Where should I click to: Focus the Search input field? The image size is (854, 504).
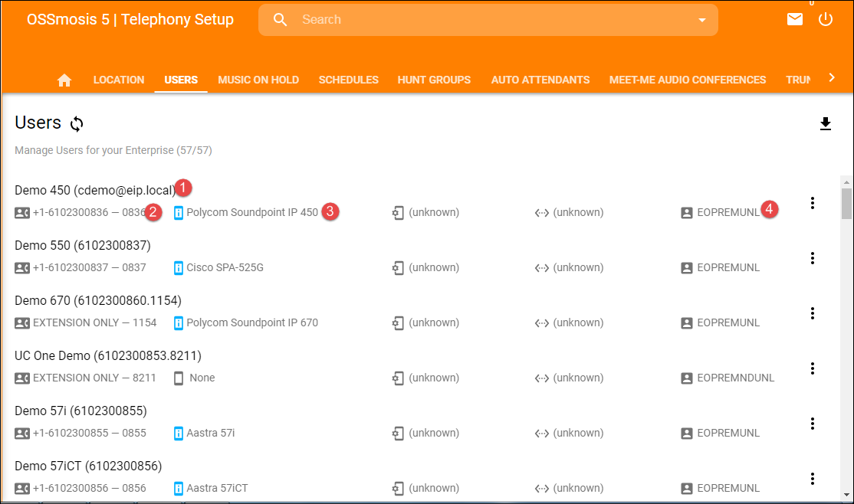[x=491, y=20]
